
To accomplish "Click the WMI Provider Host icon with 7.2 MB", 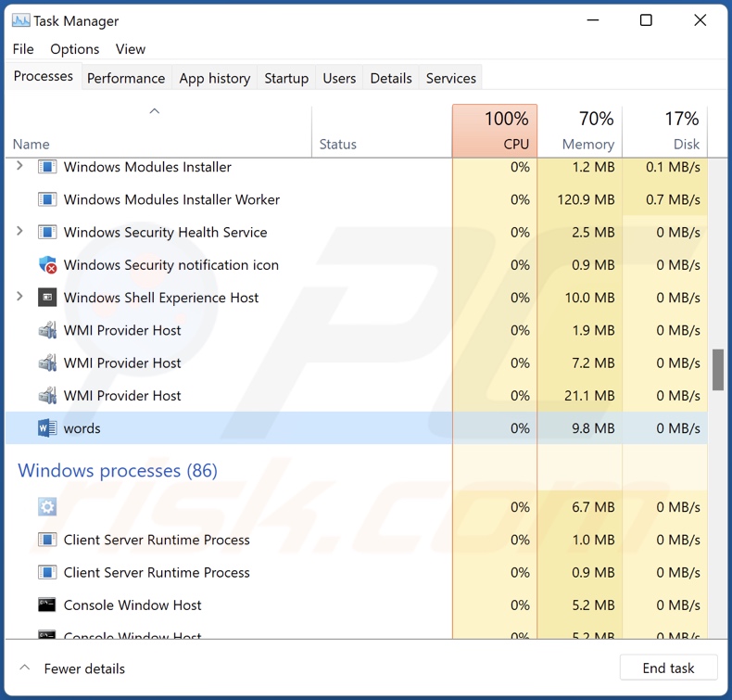I will pos(47,363).
